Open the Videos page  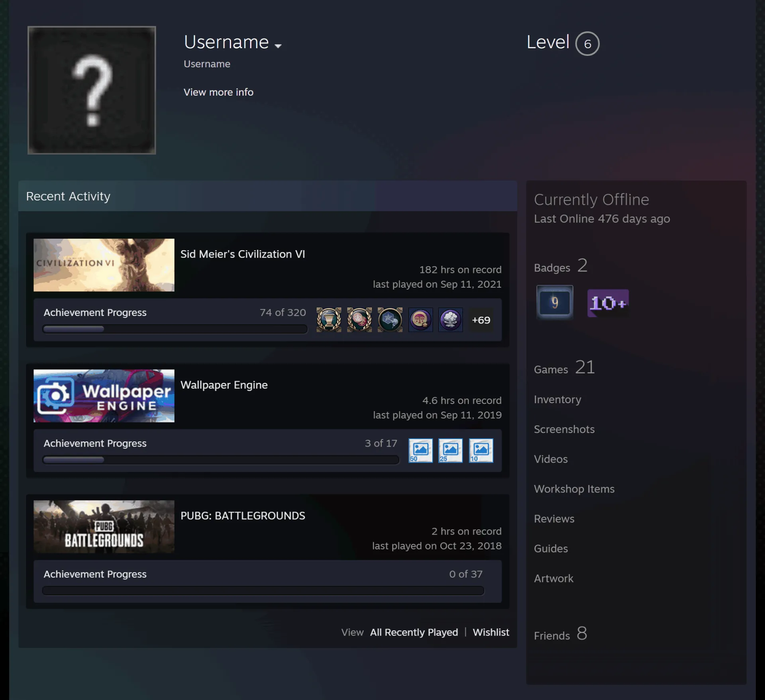coord(551,459)
